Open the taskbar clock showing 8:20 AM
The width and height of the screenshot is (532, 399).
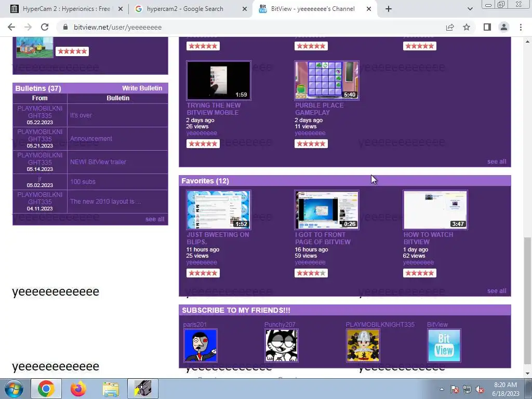click(506, 389)
